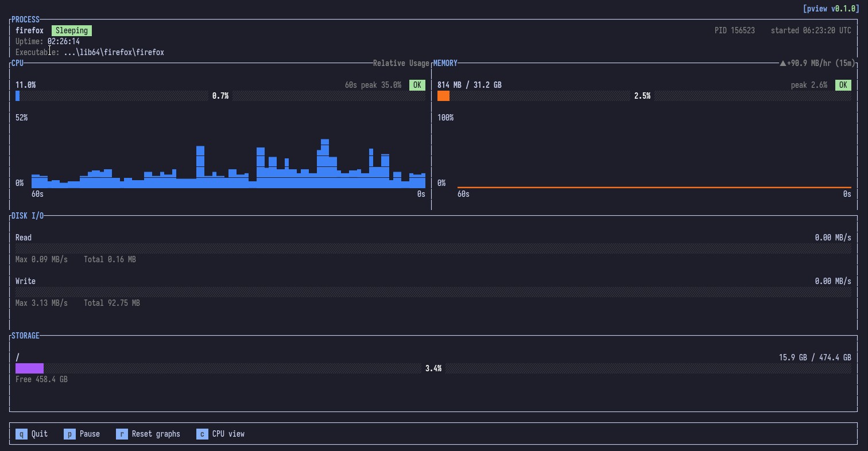Click the DISK I/O panel title
The height and width of the screenshot is (451, 868).
(x=28, y=216)
